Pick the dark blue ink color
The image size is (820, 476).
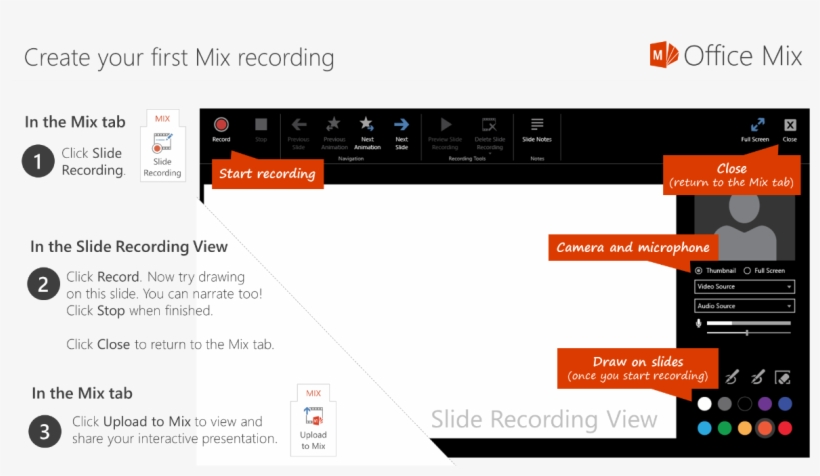coord(785,404)
